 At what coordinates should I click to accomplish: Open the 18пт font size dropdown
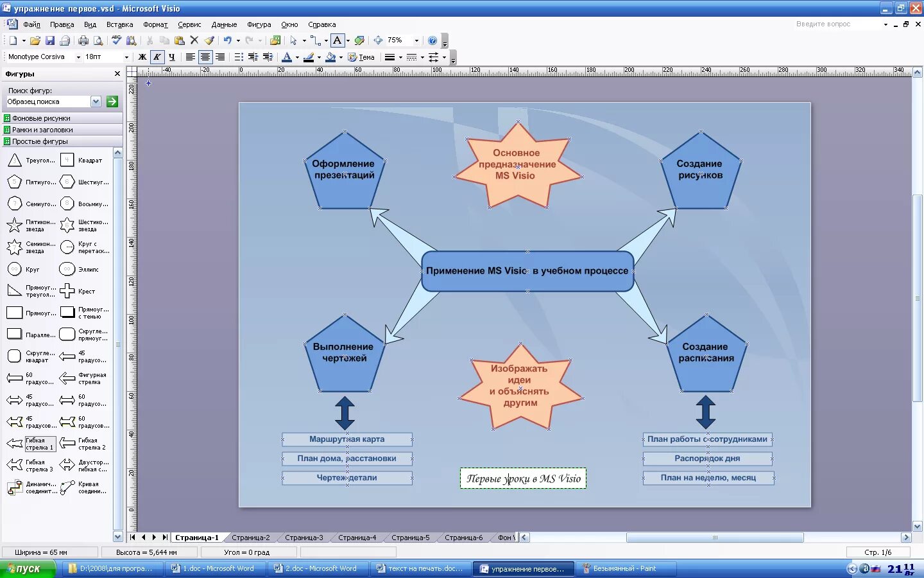point(126,57)
